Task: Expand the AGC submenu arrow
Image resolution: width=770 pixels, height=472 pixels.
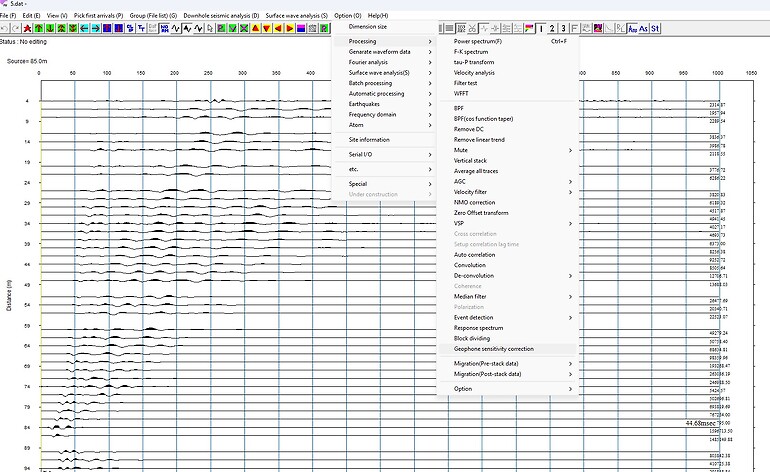Action: 570,182
